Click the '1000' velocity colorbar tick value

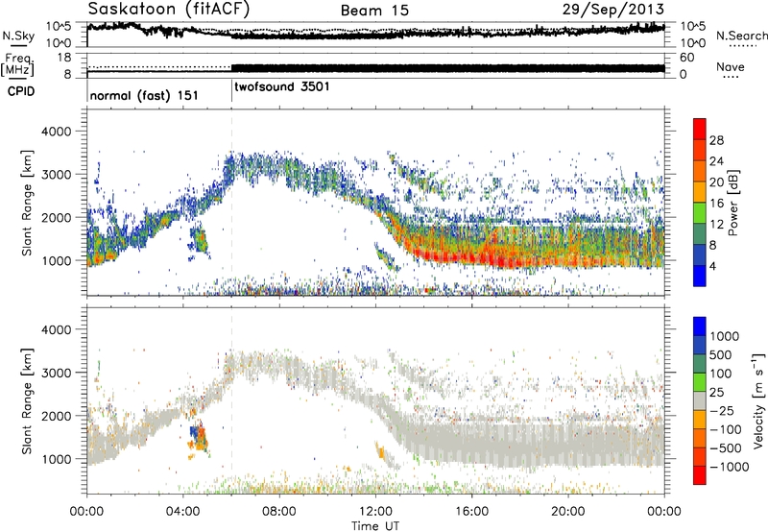click(725, 336)
